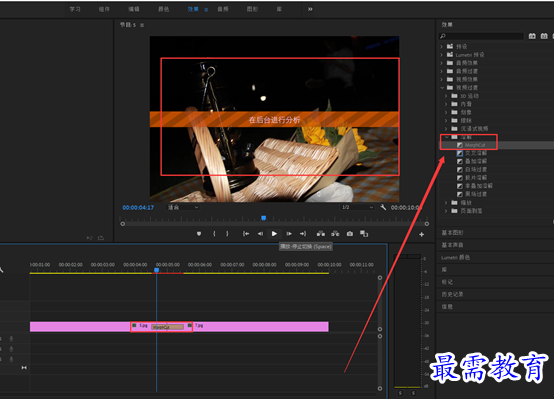Screen dimensions: 554x399
Task: Expand the 预设 presets folder
Action: [442, 46]
